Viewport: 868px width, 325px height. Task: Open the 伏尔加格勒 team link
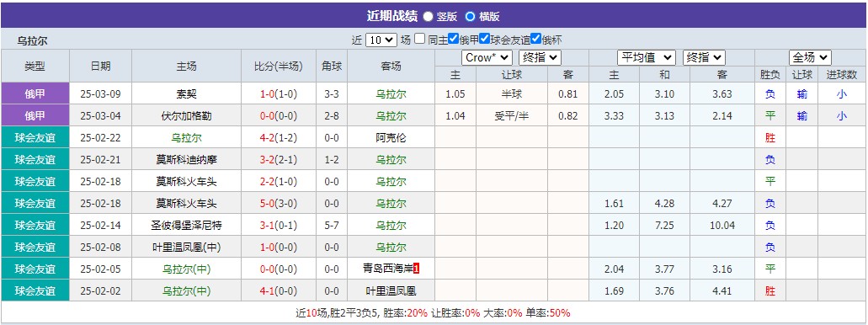pos(186,115)
